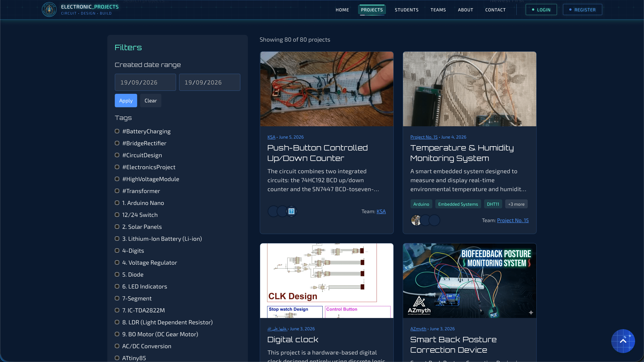Check the 5. Diode tag

point(117,275)
